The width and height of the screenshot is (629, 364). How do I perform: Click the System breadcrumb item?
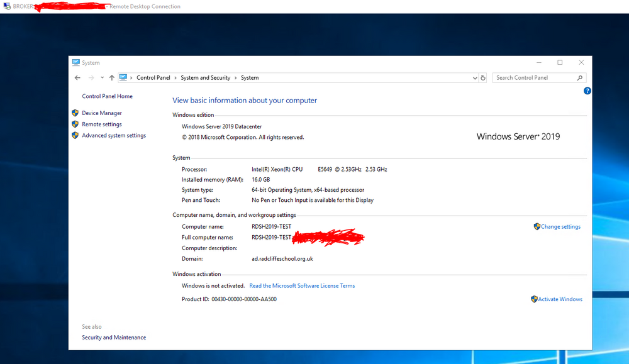click(250, 78)
